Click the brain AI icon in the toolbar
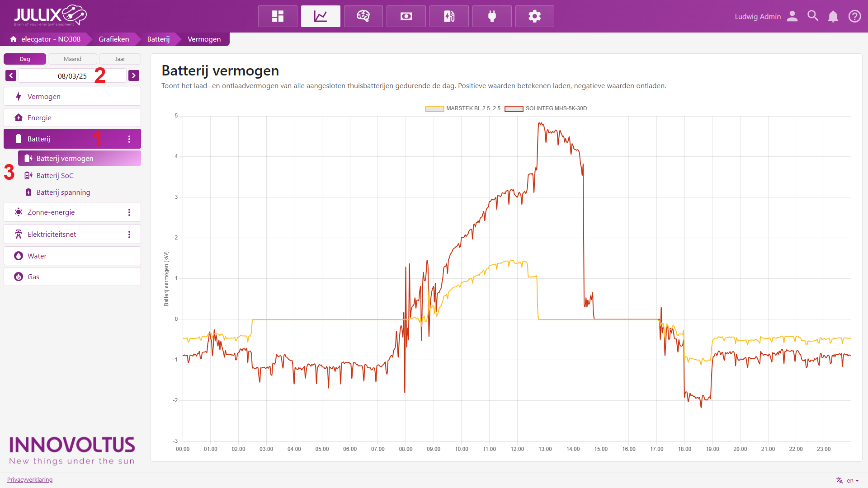This screenshot has width=868, height=488. click(x=363, y=16)
